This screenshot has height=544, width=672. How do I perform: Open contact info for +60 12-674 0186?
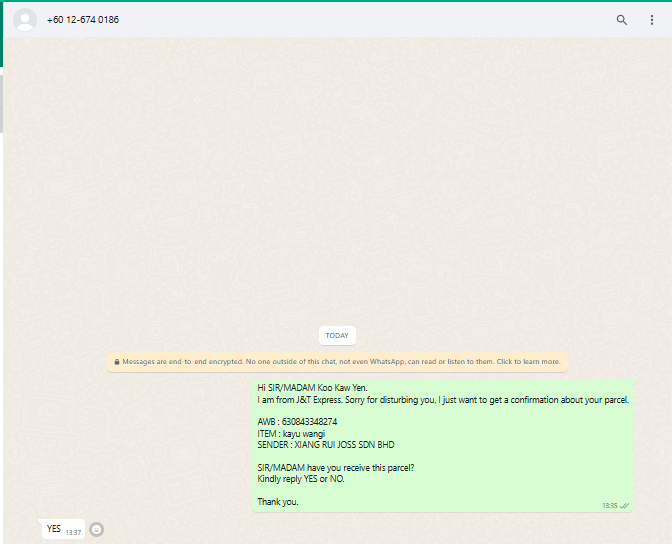pyautogui.click(x=83, y=20)
